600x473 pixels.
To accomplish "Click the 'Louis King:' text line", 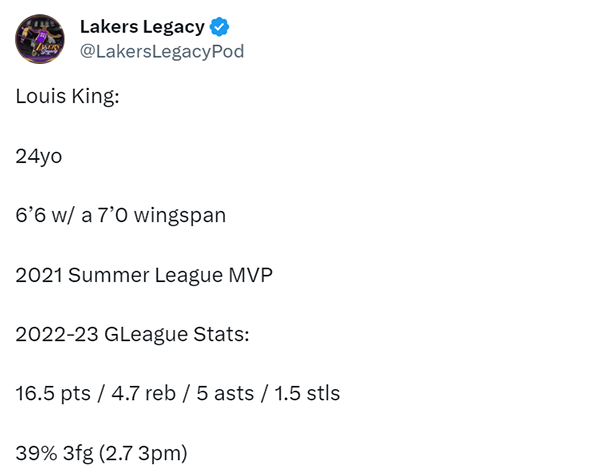I will coord(67,96).
